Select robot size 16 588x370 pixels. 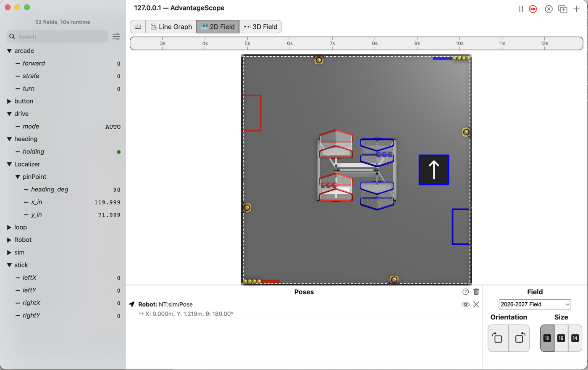pos(561,338)
